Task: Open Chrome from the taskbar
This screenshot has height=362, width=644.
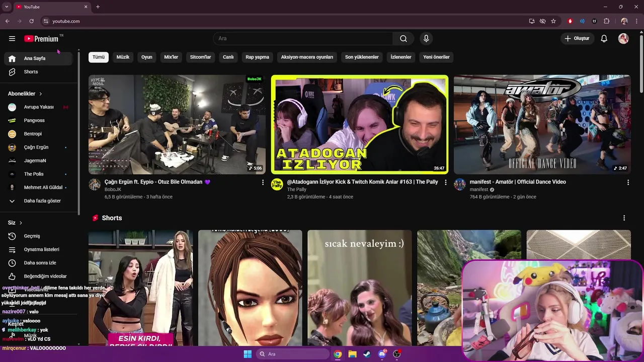Action: point(338,354)
